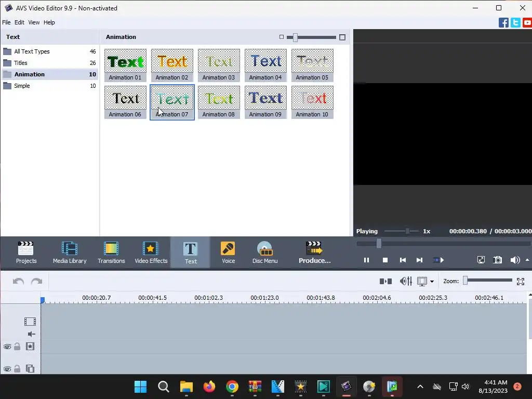Toggle visibility eye of video overlay track

(x=7, y=369)
